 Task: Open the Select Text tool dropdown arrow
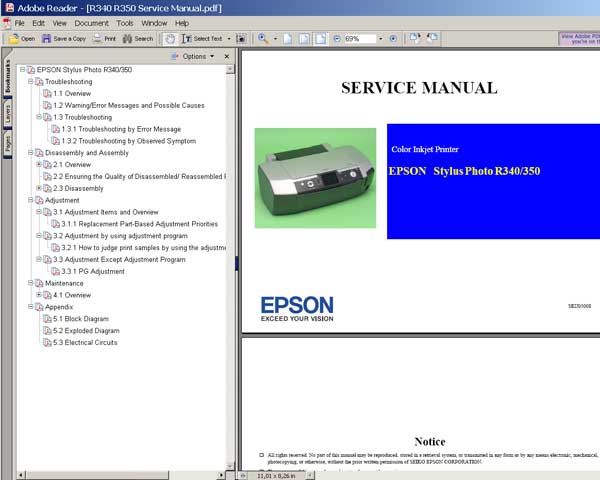click(x=229, y=39)
